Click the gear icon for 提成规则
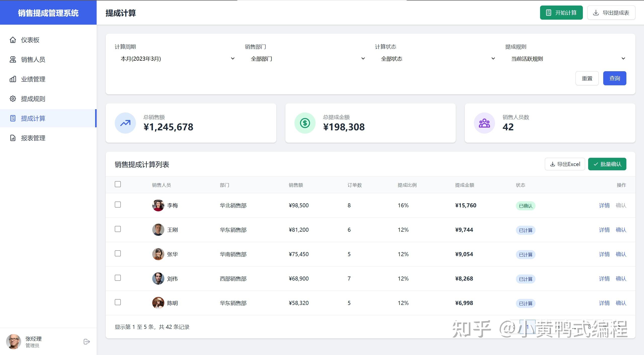The width and height of the screenshot is (644, 355). [x=13, y=99]
